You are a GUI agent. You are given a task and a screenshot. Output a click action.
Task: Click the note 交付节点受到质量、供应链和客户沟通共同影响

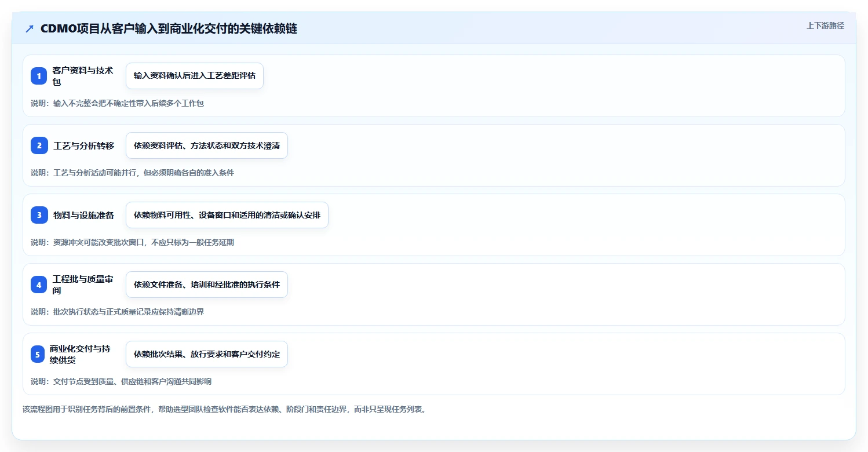pyautogui.click(x=121, y=381)
